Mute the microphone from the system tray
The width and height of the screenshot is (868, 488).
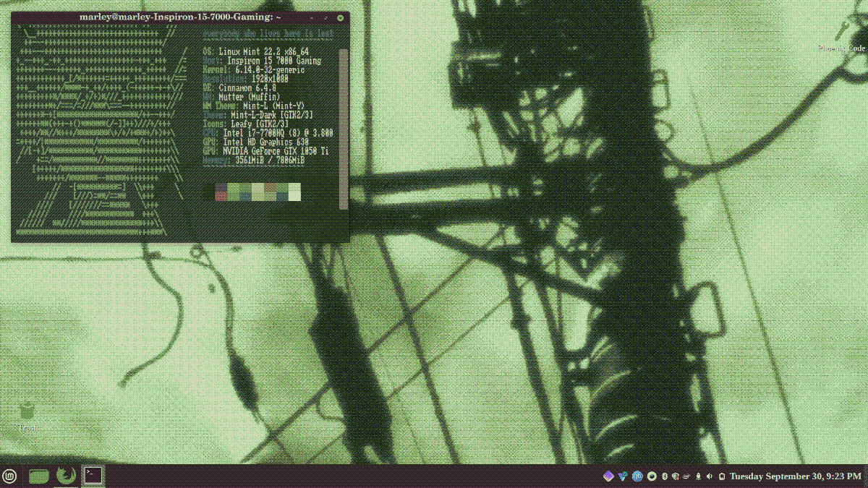point(699,476)
